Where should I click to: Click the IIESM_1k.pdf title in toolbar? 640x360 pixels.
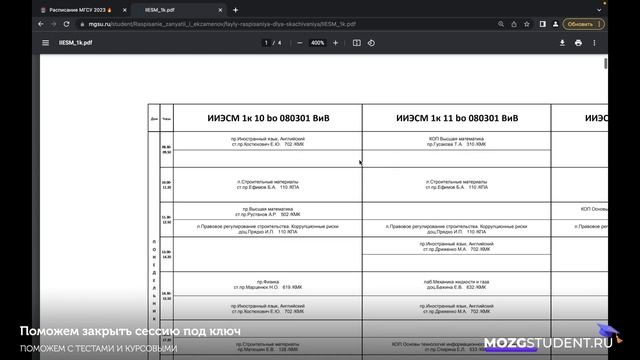coord(76,43)
